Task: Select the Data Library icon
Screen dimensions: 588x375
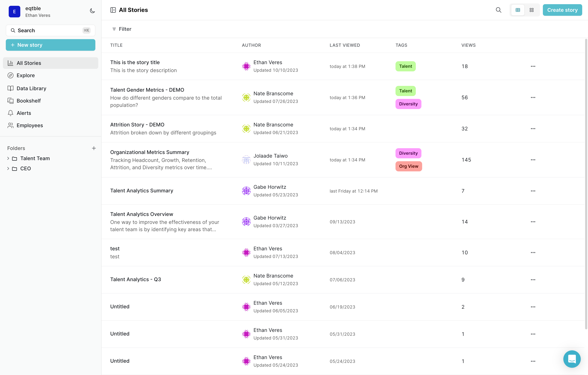Action: click(10, 88)
